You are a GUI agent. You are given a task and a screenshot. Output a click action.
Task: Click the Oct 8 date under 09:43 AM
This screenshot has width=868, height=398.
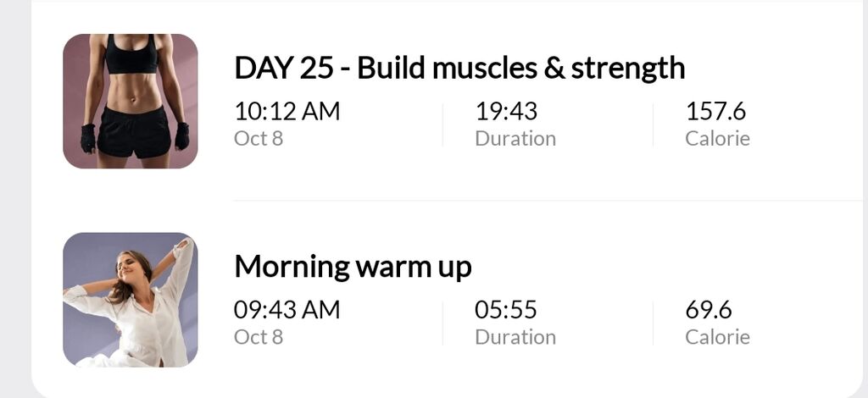tap(259, 337)
